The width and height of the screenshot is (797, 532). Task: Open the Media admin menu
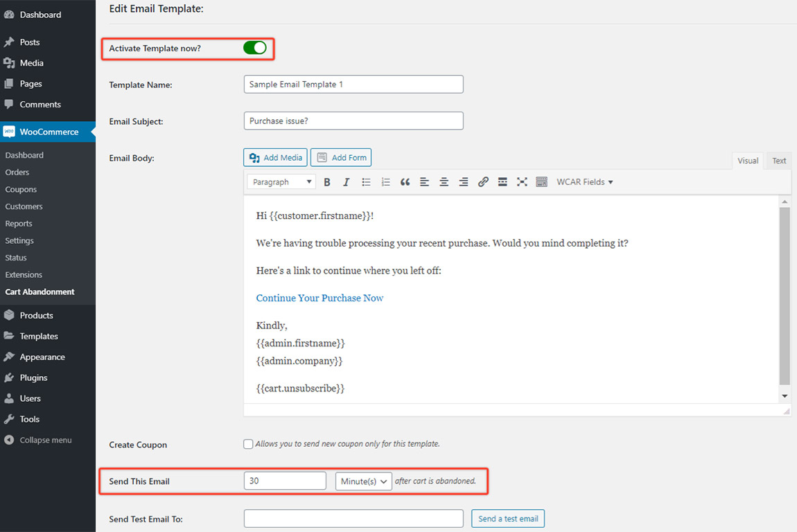coord(48,63)
